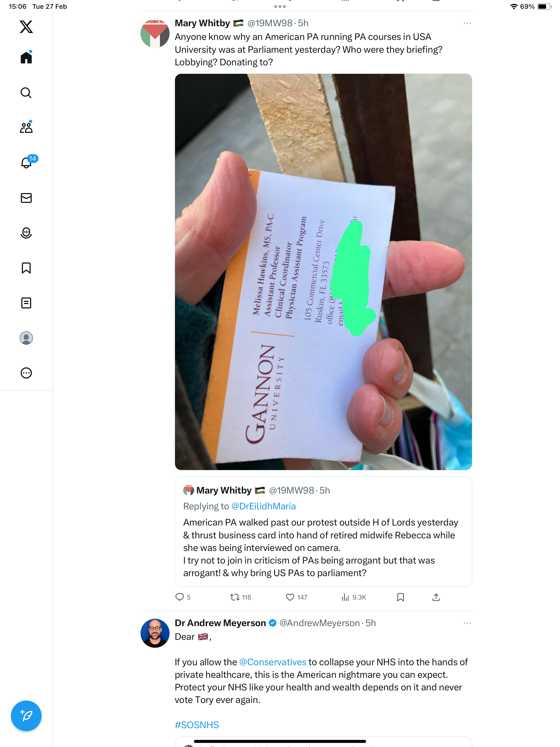This screenshot has width=560, height=747.
Task: Open Bookmarks in the sidebar
Action: (26, 268)
